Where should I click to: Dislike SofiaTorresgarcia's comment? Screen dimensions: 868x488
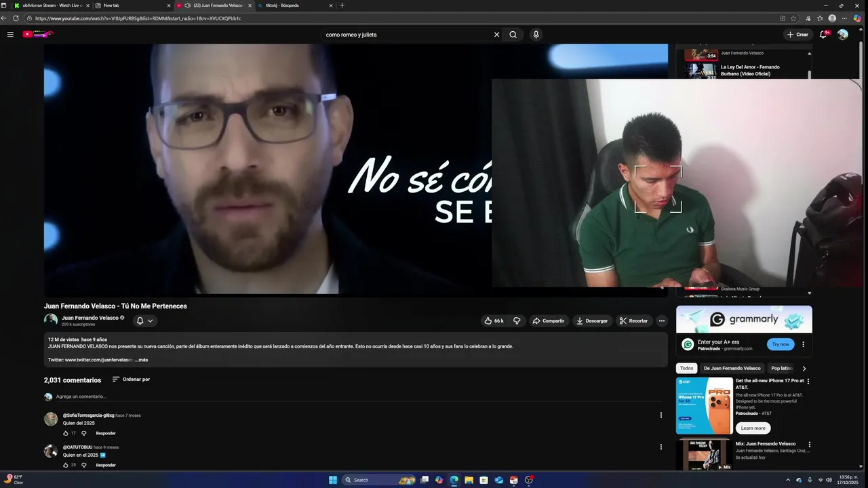pyautogui.click(x=84, y=433)
